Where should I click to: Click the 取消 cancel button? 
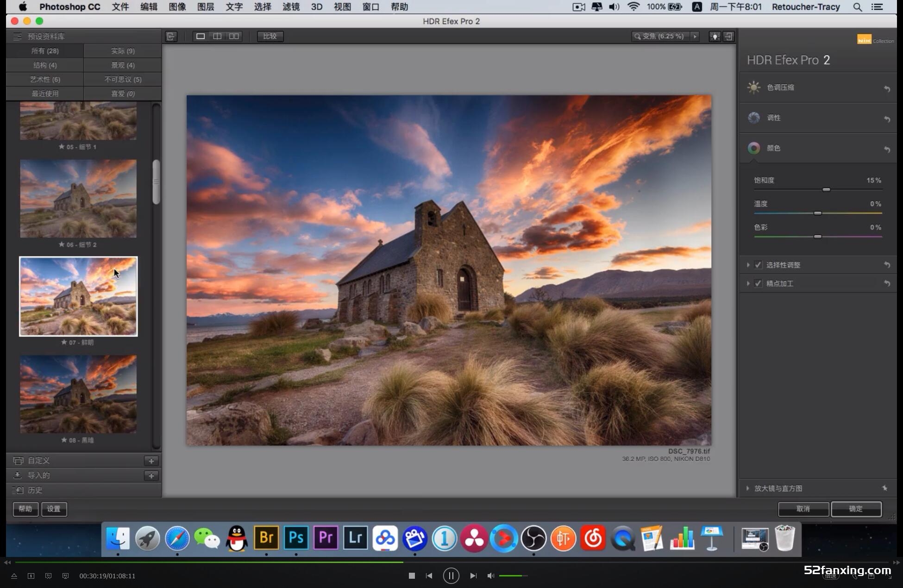[x=803, y=509]
